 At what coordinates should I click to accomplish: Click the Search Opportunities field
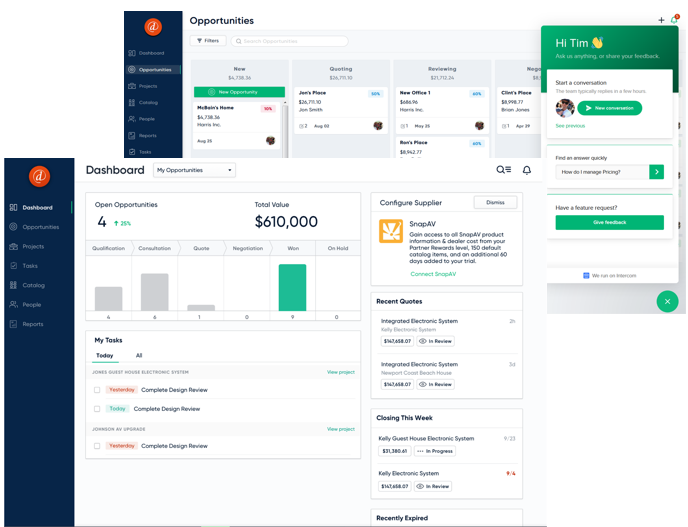[290, 41]
